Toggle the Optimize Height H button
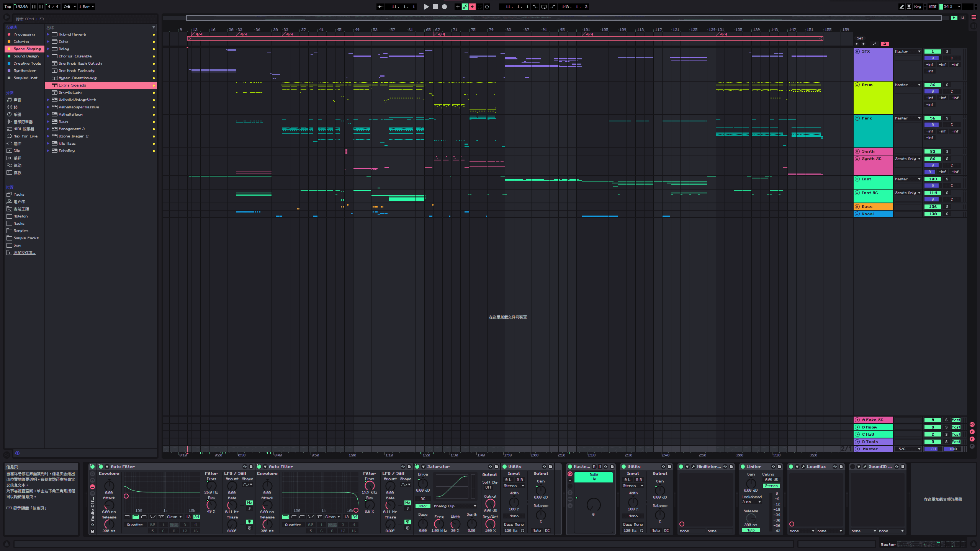The image size is (980, 551). click(954, 18)
